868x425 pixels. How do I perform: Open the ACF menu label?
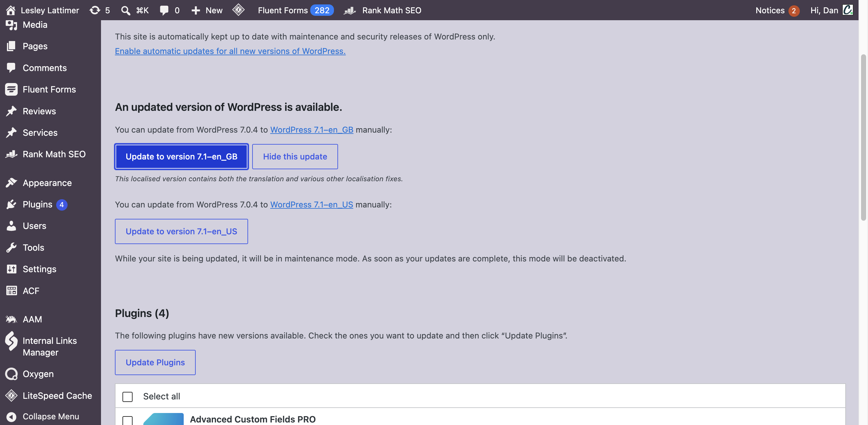(31, 290)
